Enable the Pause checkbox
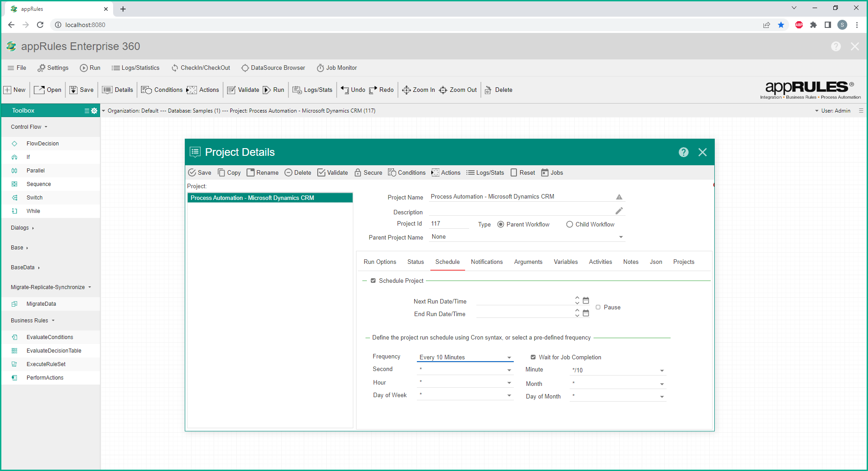Image resolution: width=868 pixels, height=471 pixels. 598,307
